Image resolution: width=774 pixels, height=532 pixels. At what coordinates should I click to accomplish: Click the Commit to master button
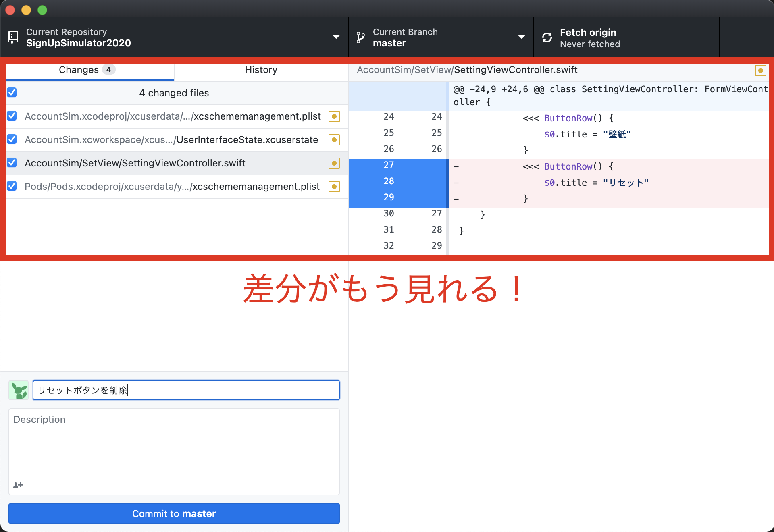[x=174, y=513]
